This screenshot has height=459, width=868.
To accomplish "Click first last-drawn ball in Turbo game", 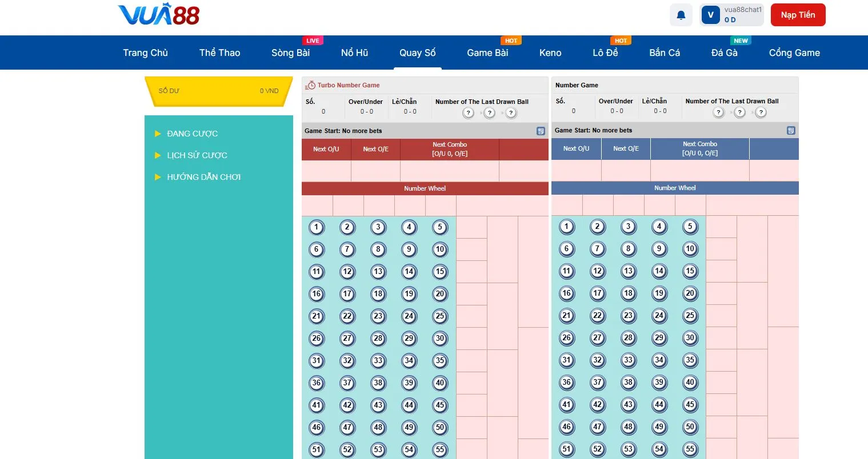I will [469, 113].
